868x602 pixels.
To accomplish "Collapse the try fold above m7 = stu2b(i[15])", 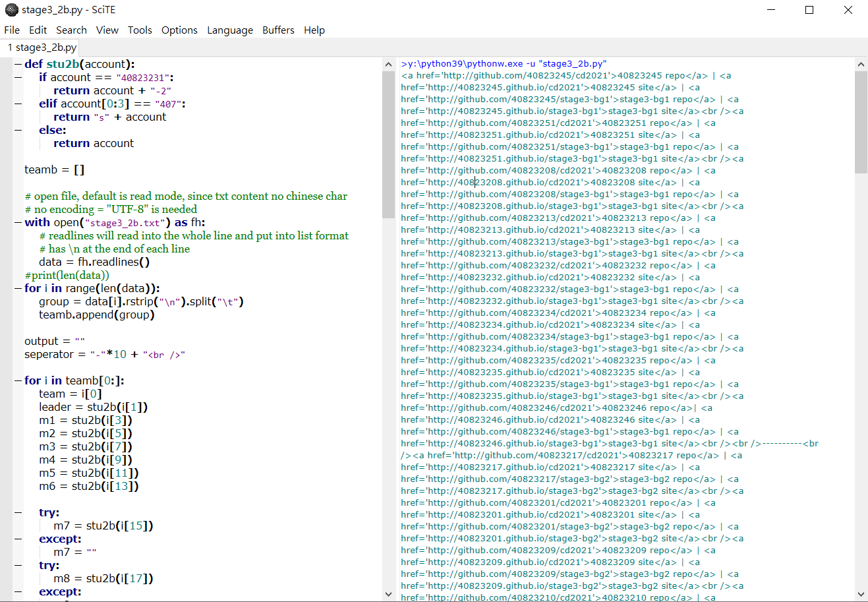I will 18,512.
